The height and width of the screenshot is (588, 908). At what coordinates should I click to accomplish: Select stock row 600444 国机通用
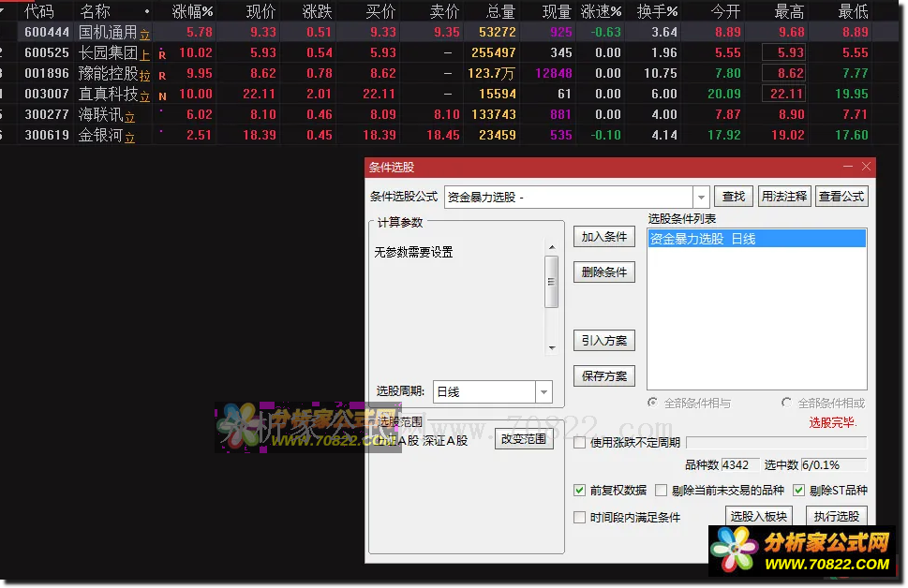coord(450,32)
